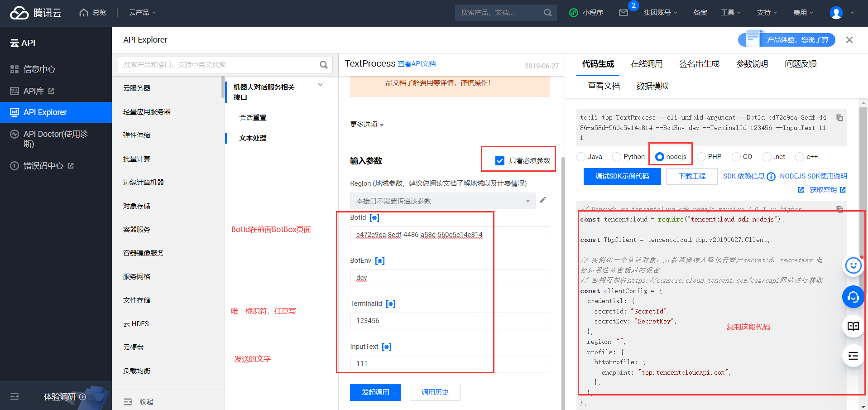Select the c++ language radio
The width and height of the screenshot is (868, 410).
point(800,157)
